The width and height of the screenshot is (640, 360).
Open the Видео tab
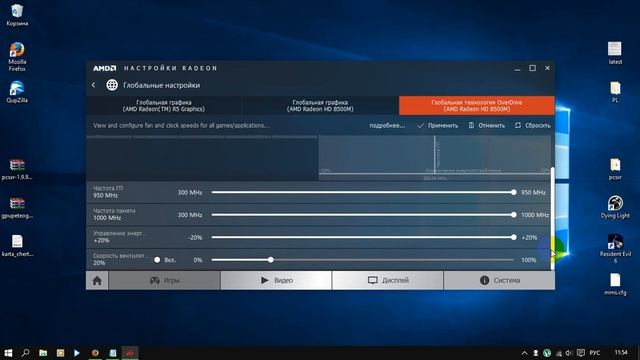[276, 280]
